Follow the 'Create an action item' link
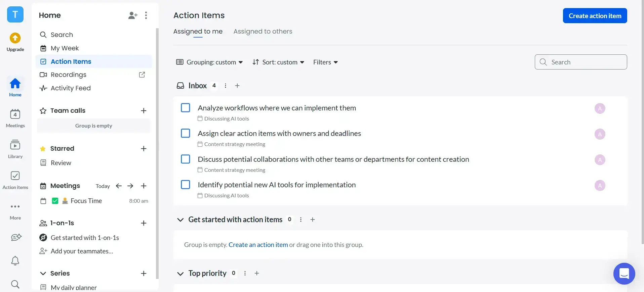 coord(258,245)
